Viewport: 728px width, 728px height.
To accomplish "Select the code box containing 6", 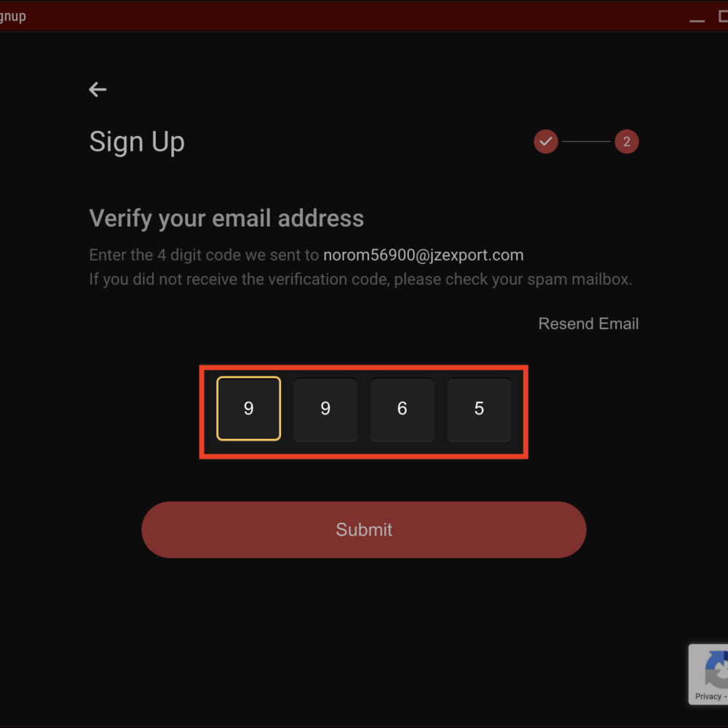I will 402,408.
